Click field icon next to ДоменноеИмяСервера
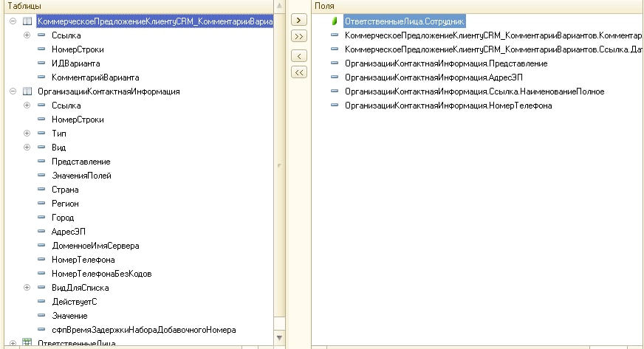 tap(41, 245)
